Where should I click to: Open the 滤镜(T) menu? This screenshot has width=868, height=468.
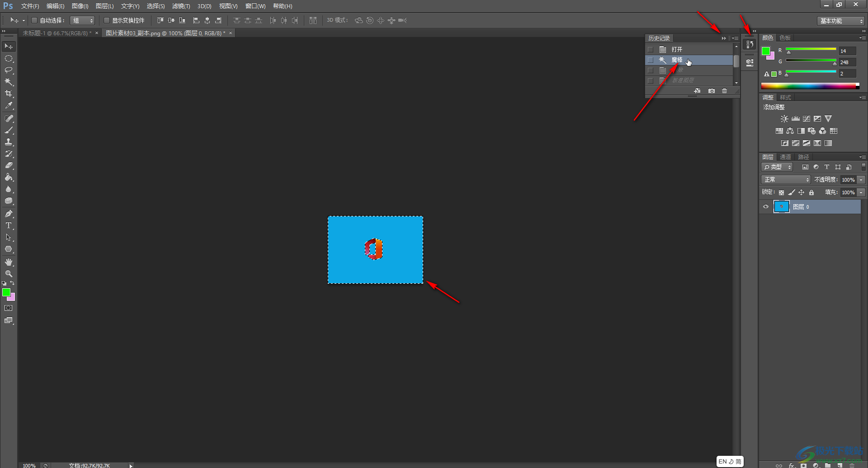coord(181,6)
